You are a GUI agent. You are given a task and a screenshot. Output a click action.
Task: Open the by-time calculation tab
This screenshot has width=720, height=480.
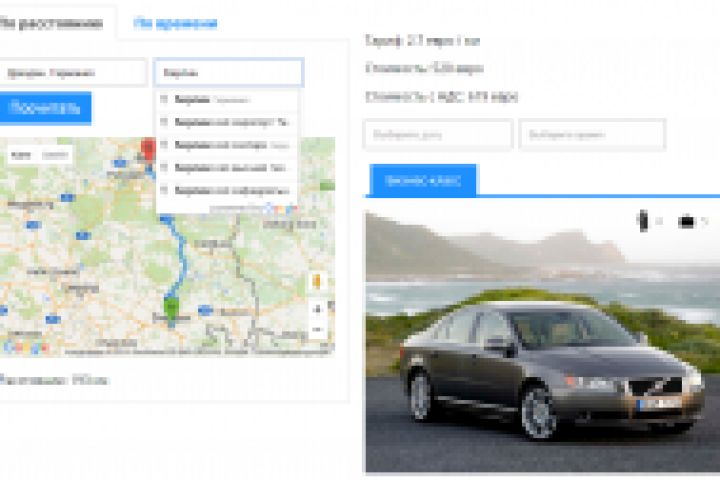pos(175,23)
